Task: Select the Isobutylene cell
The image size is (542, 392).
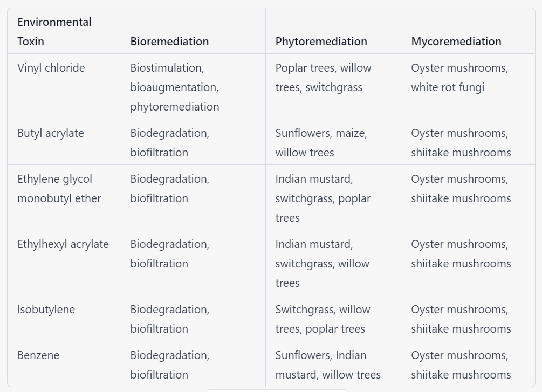Action: pyautogui.click(x=64, y=318)
